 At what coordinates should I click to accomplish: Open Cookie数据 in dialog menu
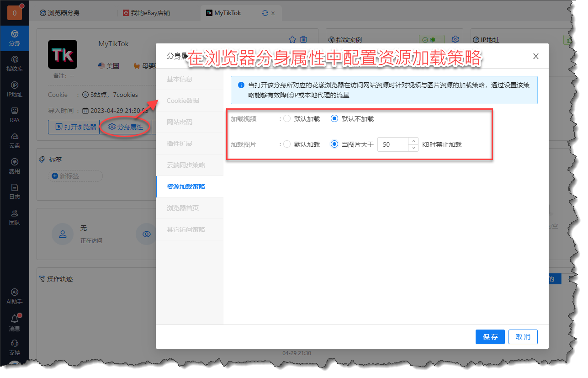[190, 101]
